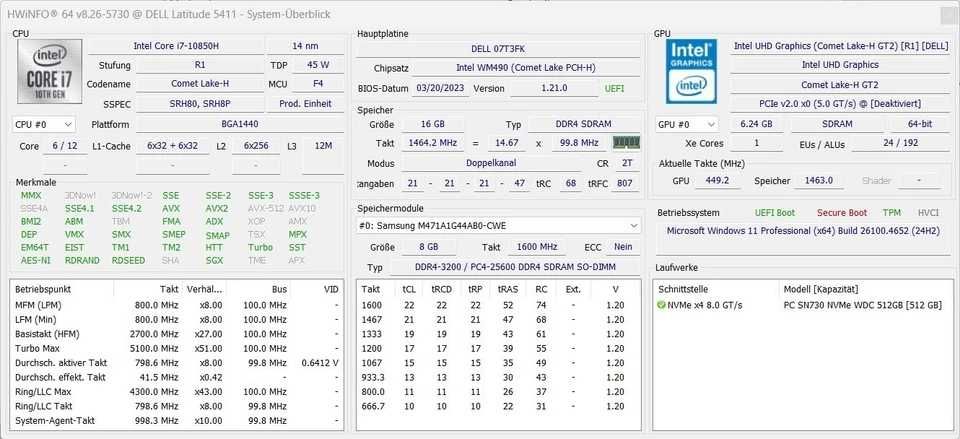Click the green NVMe drive status icon
The width and height of the screenshot is (960, 439).
[661, 305]
